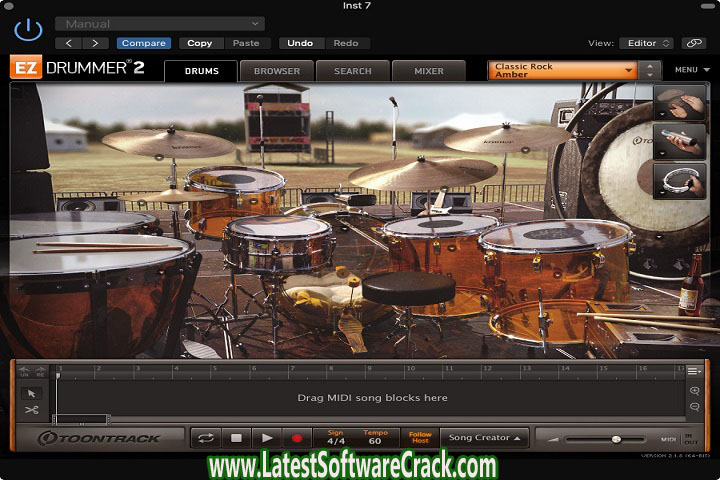Click the EZ Drummer 2 logo

pyautogui.click(x=77, y=68)
